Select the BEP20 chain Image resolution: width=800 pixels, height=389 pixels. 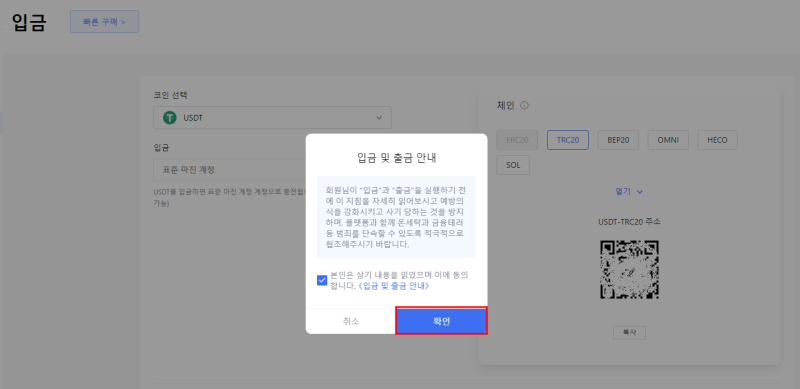click(618, 140)
